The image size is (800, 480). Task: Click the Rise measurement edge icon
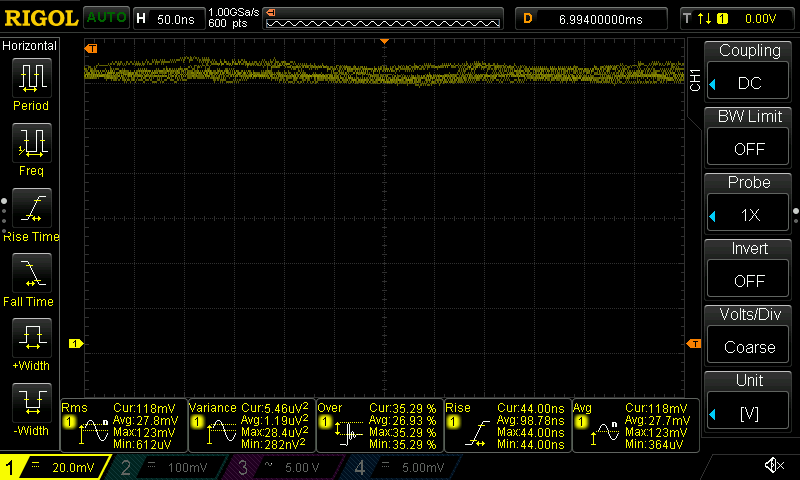tap(478, 434)
